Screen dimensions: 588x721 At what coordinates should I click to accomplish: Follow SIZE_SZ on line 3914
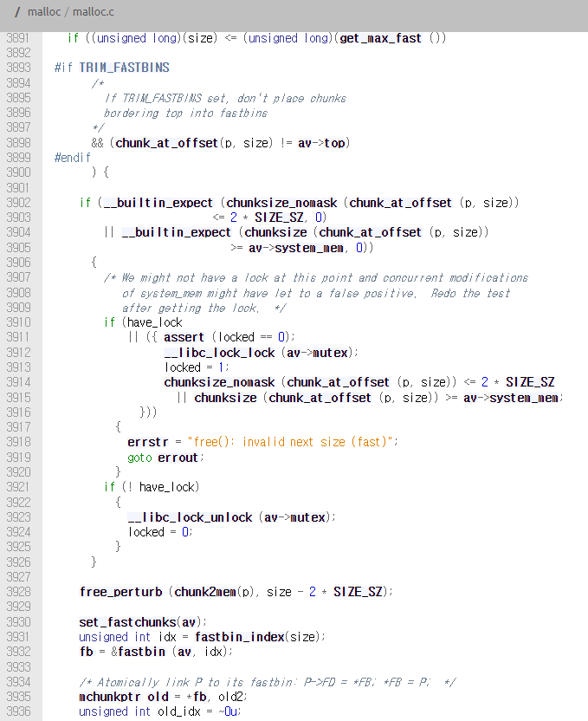click(530, 382)
